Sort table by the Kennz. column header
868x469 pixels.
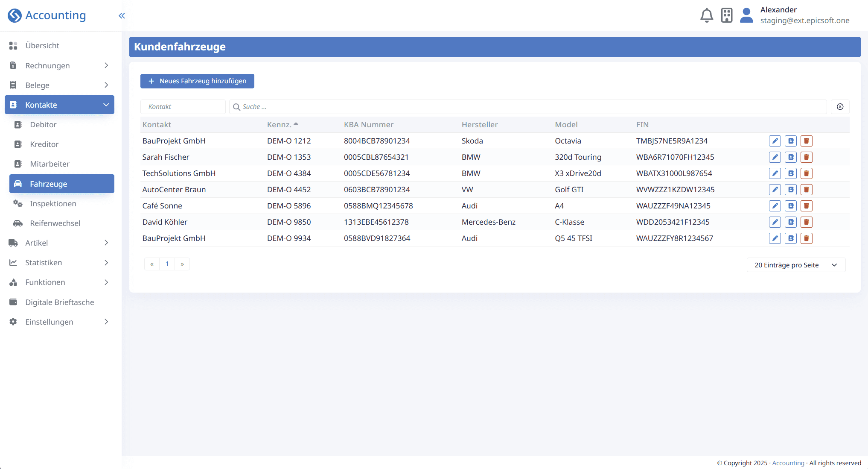coord(283,124)
